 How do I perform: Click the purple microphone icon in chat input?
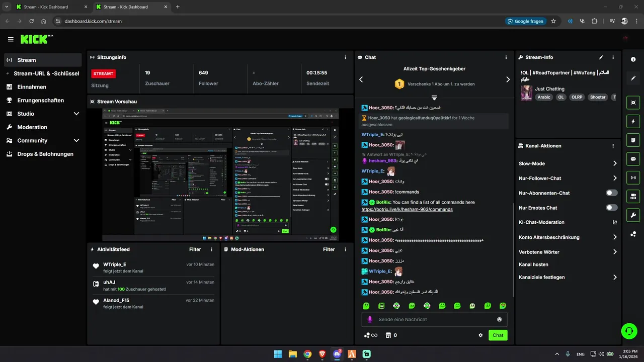(x=370, y=319)
